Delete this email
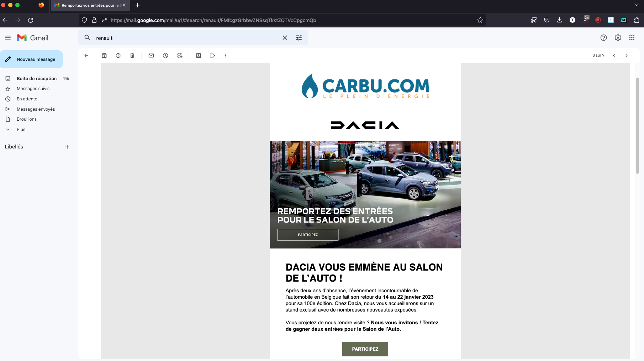644x361 pixels. [x=132, y=56]
